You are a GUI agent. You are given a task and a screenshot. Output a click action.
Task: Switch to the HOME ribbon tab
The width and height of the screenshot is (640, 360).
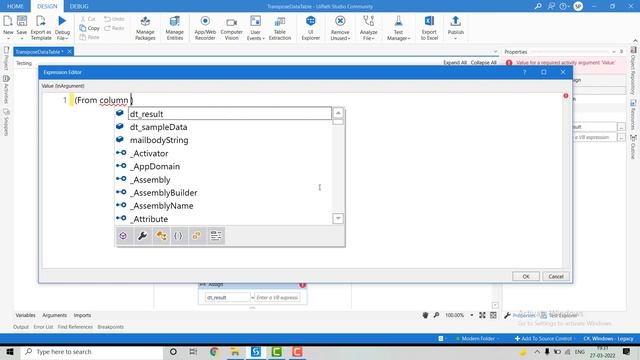15,6
